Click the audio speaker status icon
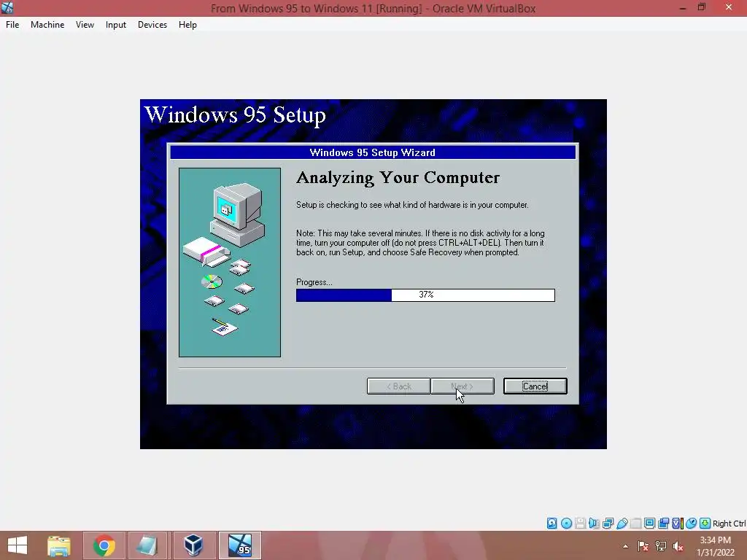The height and width of the screenshot is (560, 747). tap(594, 524)
